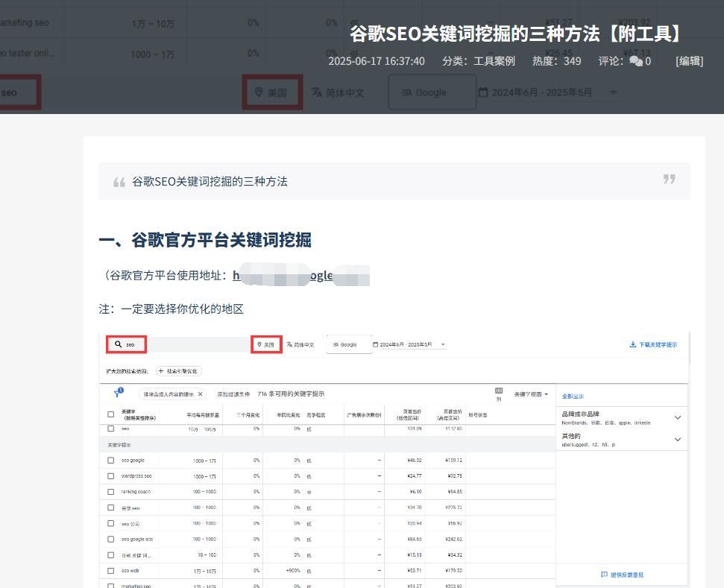
Task: Check the box for wordpress seo row
Action: 111,476
